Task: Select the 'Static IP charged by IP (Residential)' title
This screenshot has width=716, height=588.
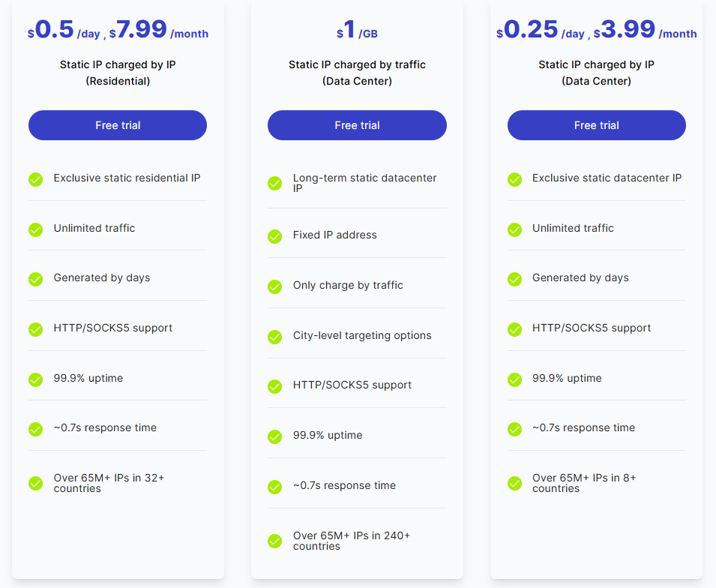Action: pos(118,73)
